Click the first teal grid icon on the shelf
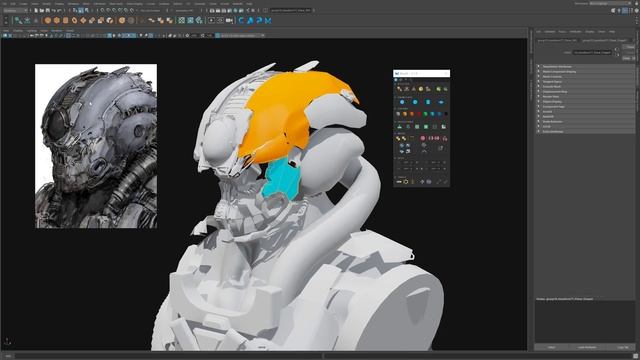Screen dimensions: 640x360 tap(181, 20)
